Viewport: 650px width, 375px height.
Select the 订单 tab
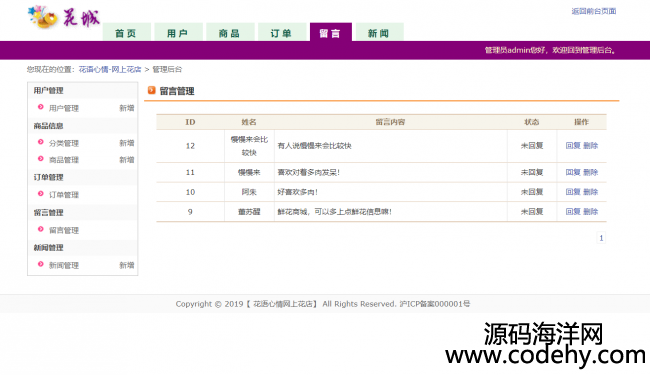coord(282,32)
